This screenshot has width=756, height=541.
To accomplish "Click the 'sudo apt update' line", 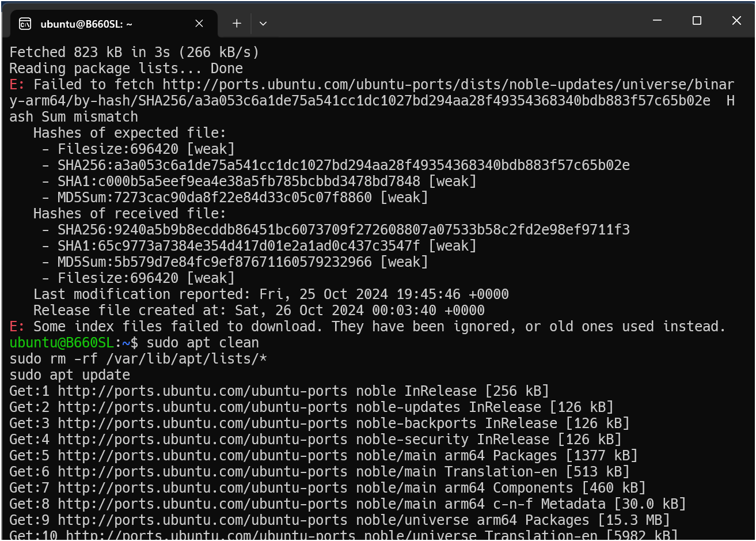I will (x=70, y=375).
